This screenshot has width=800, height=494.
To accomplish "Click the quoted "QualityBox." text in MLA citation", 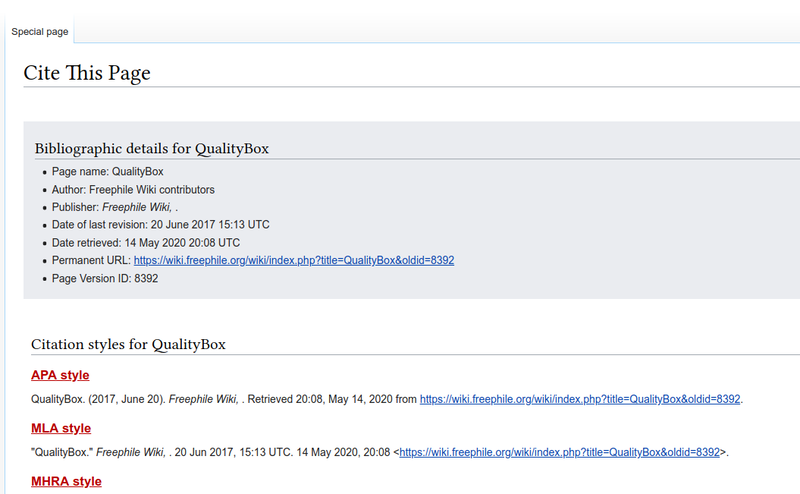I will click(62, 452).
